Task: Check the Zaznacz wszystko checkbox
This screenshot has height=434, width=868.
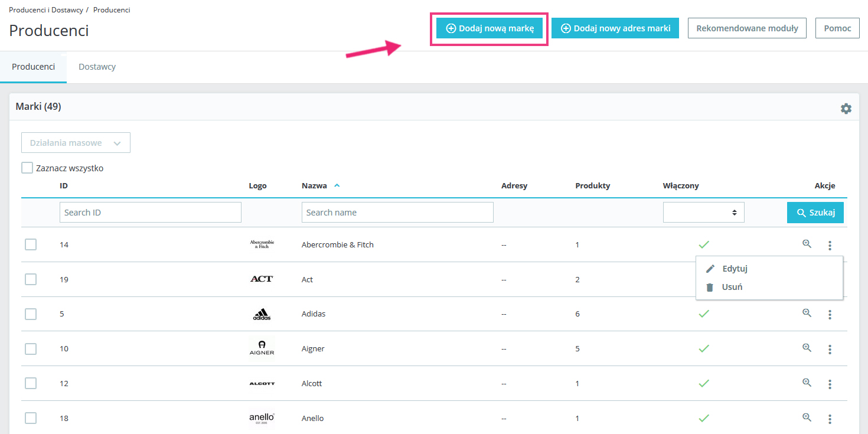Action: click(27, 168)
